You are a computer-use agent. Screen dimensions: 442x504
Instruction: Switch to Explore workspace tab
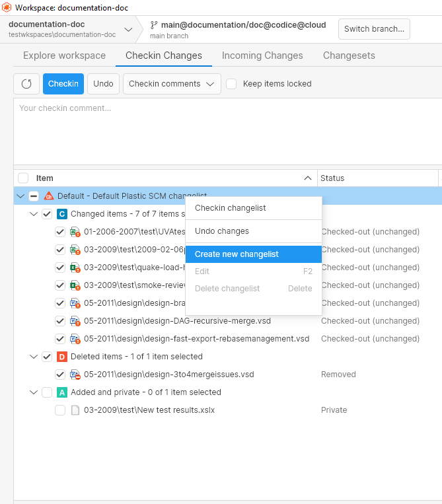tap(64, 55)
